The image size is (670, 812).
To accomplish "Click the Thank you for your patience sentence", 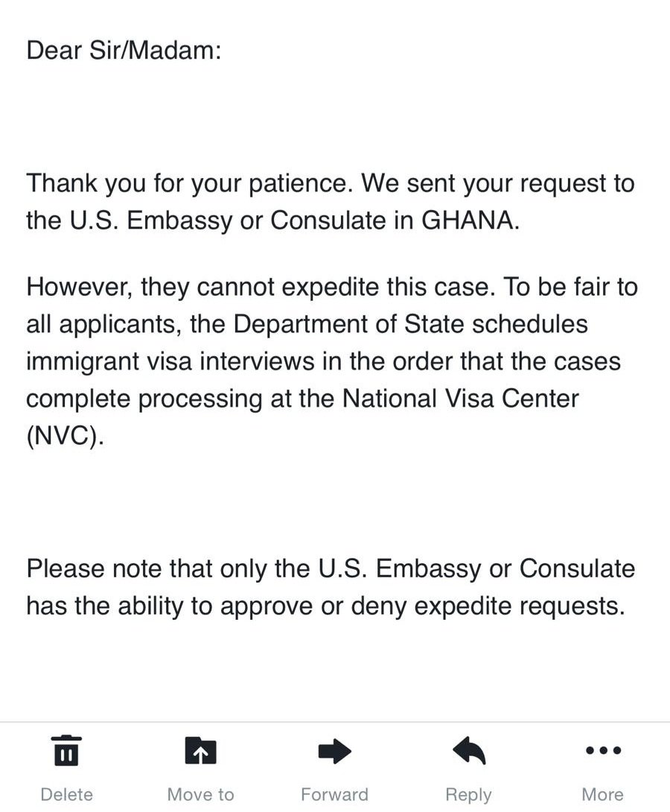I will [189, 184].
